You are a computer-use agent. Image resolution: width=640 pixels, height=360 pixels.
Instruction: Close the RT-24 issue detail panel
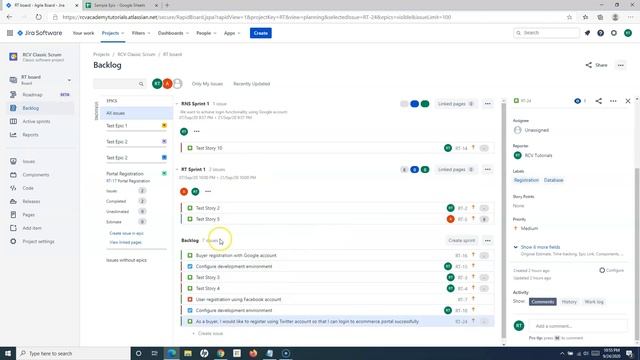tap(628, 101)
